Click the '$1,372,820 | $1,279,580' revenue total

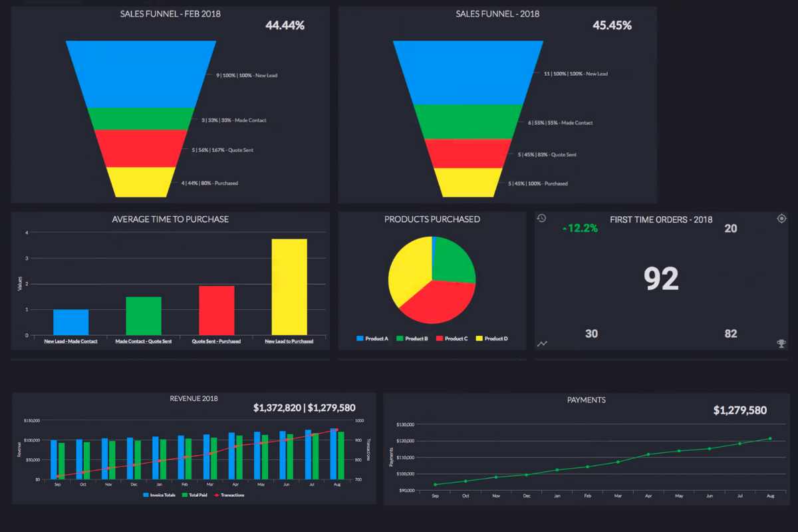click(x=305, y=408)
